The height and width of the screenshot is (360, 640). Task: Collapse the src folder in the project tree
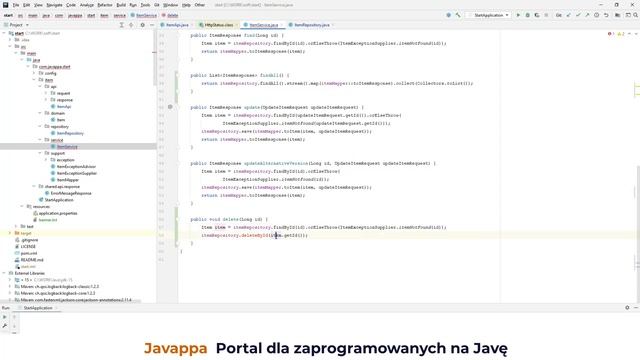tap(10, 47)
